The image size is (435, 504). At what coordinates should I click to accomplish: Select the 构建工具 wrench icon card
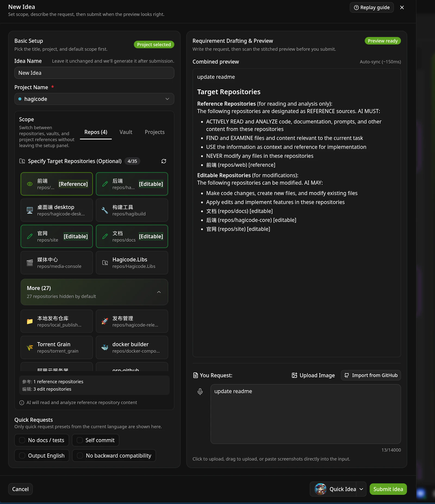[x=105, y=210]
